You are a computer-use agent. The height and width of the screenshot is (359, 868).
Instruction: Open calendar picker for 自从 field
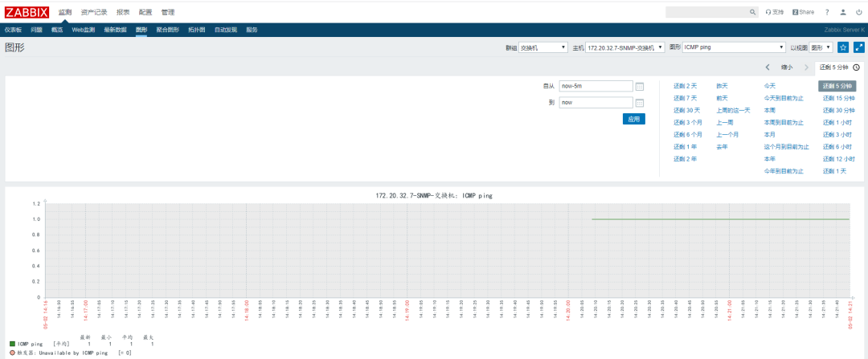(640, 86)
